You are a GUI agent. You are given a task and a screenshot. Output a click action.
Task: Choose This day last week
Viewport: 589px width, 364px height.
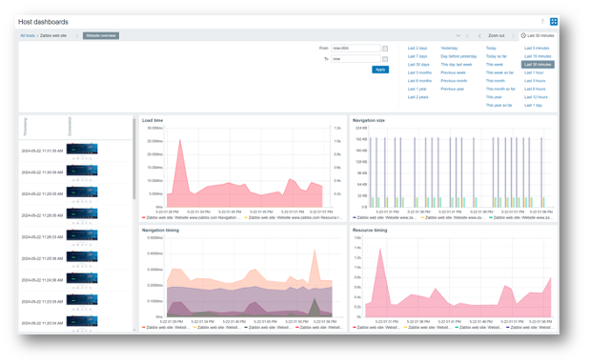pos(457,65)
